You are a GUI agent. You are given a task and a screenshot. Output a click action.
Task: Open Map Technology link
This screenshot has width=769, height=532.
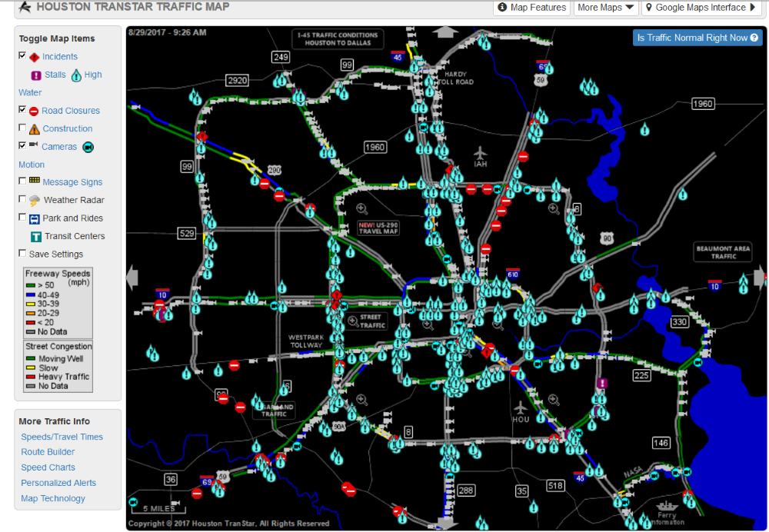tap(53, 498)
